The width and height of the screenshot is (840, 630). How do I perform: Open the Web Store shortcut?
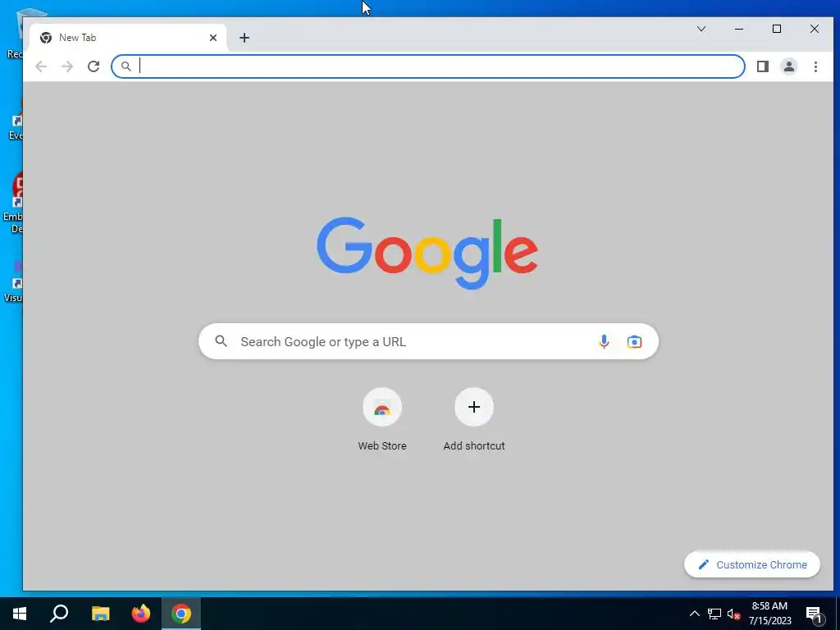click(382, 407)
